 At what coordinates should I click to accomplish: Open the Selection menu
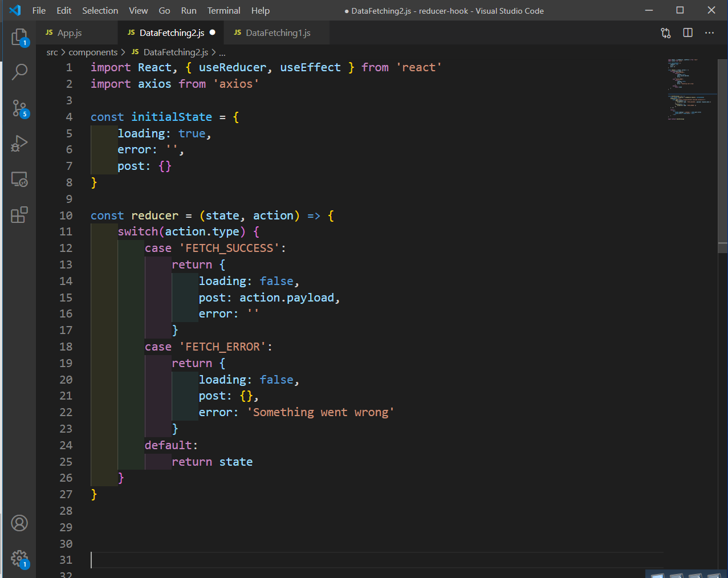(x=100, y=10)
